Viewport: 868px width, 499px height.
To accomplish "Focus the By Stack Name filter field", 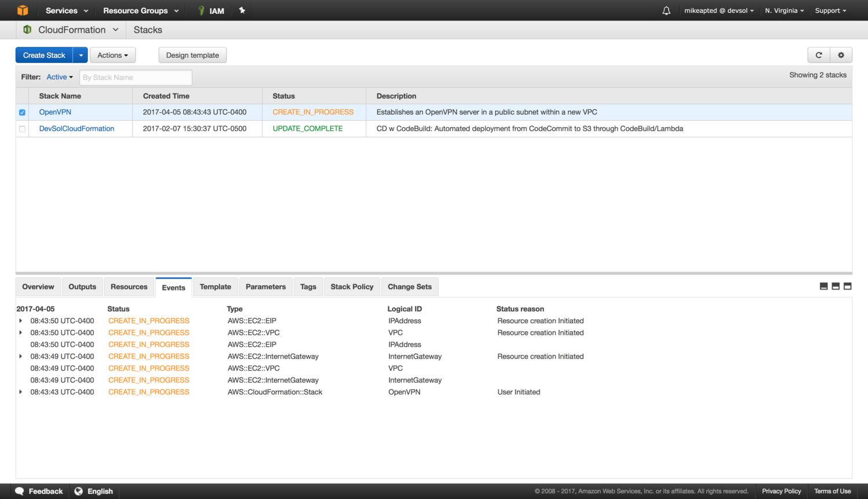I will (x=135, y=77).
